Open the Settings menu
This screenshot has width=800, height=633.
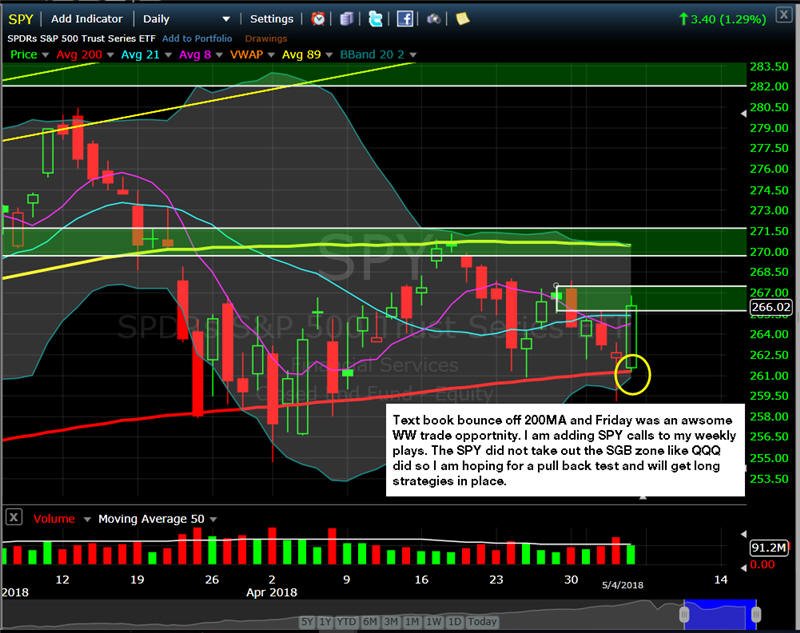pos(271,19)
